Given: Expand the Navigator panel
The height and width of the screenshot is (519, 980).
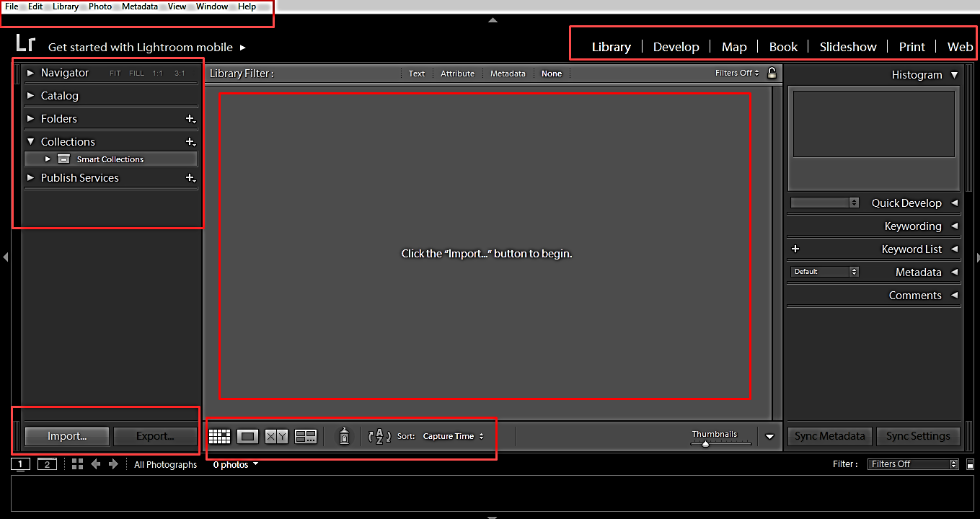Looking at the screenshot, I should [30, 73].
